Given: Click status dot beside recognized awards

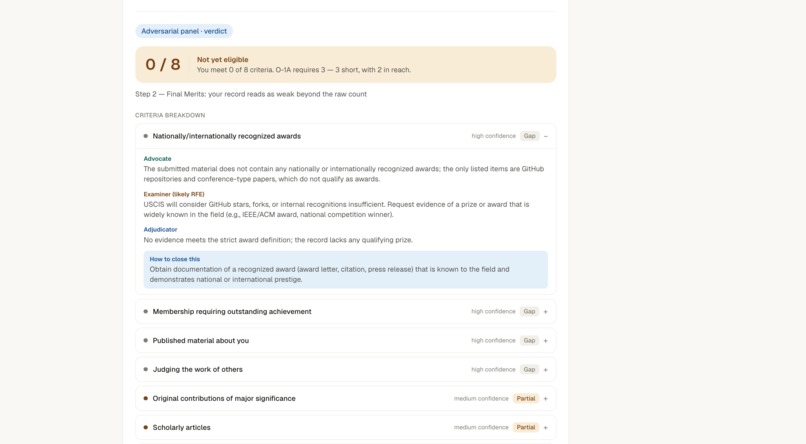Looking at the screenshot, I should coord(145,136).
